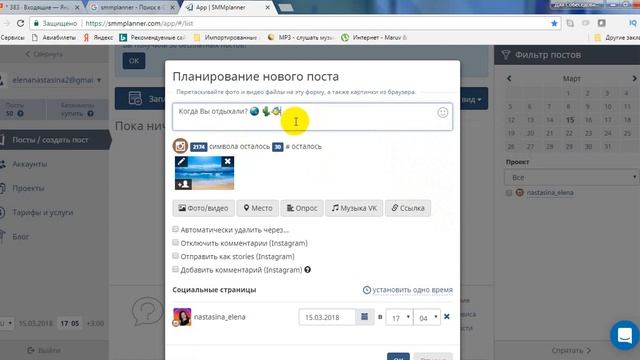Image resolution: width=640 pixels, height=360 pixels.
Task: Click Фото/видео button
Action: point(203,208)
